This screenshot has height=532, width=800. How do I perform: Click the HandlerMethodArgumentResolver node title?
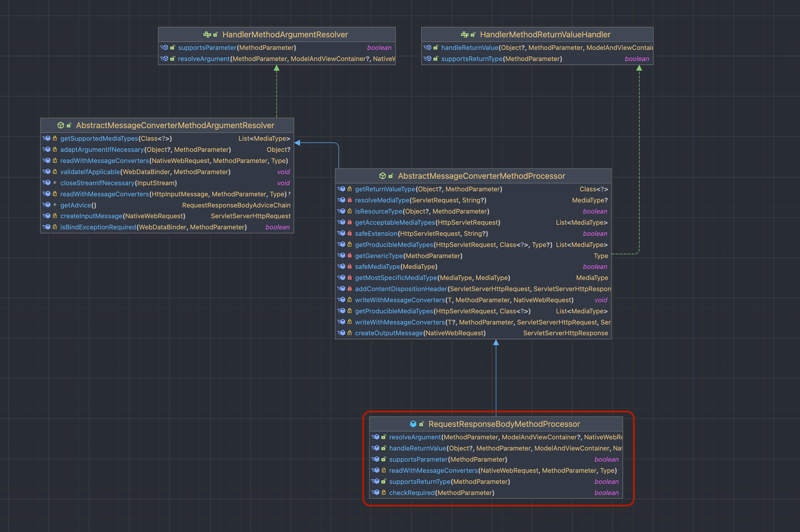pyautogui.click(x=285, y=34)
